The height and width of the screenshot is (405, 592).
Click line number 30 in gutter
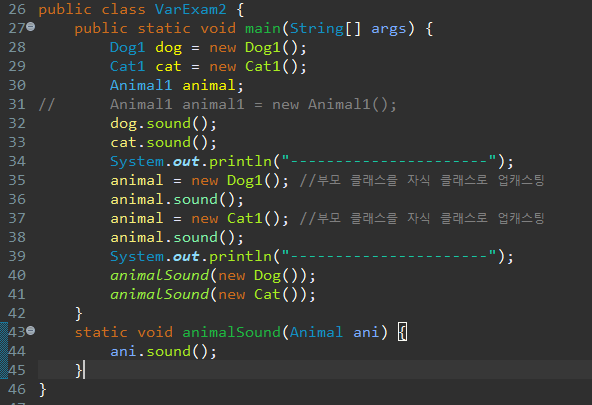click(17, 85)
